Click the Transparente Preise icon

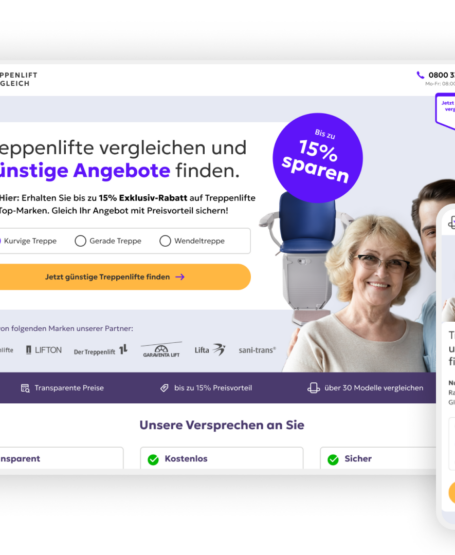click(x=25, y=388)
